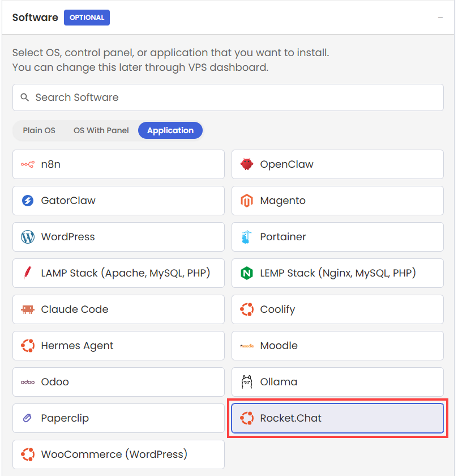458x476 pixels.
Task: Click the red OpenClaw mascot icon
Action: click(247, 164)
